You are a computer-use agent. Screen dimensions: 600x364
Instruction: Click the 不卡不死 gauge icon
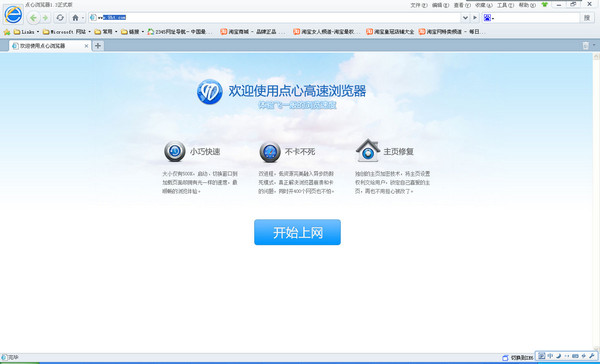pyautogui.click(x=270, y=152)
